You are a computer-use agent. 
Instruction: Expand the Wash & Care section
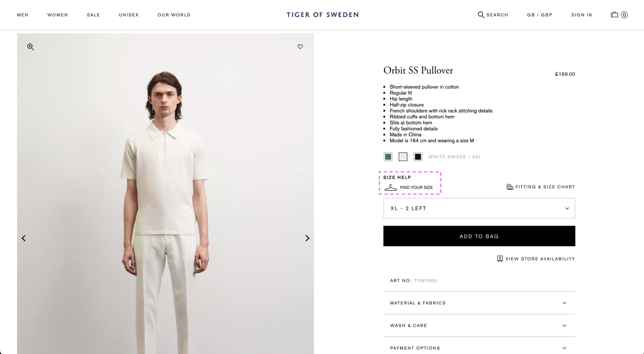click(x=479, y=325)
